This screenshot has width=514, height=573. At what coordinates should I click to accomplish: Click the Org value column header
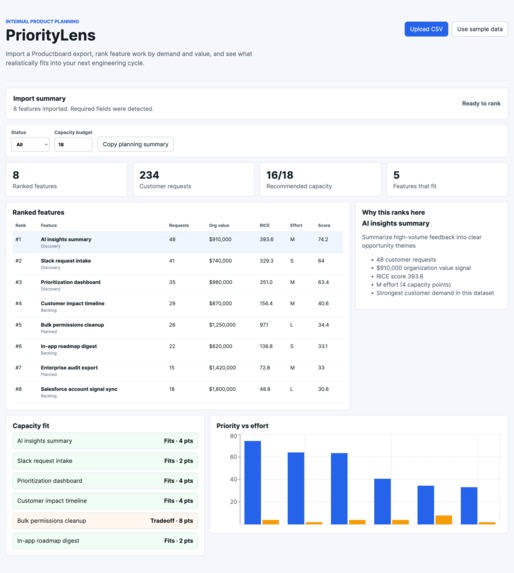coord(219,225)
